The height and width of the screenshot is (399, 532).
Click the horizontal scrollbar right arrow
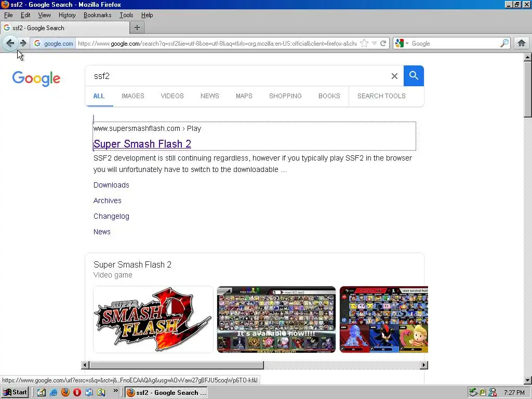tap(424, 365)
